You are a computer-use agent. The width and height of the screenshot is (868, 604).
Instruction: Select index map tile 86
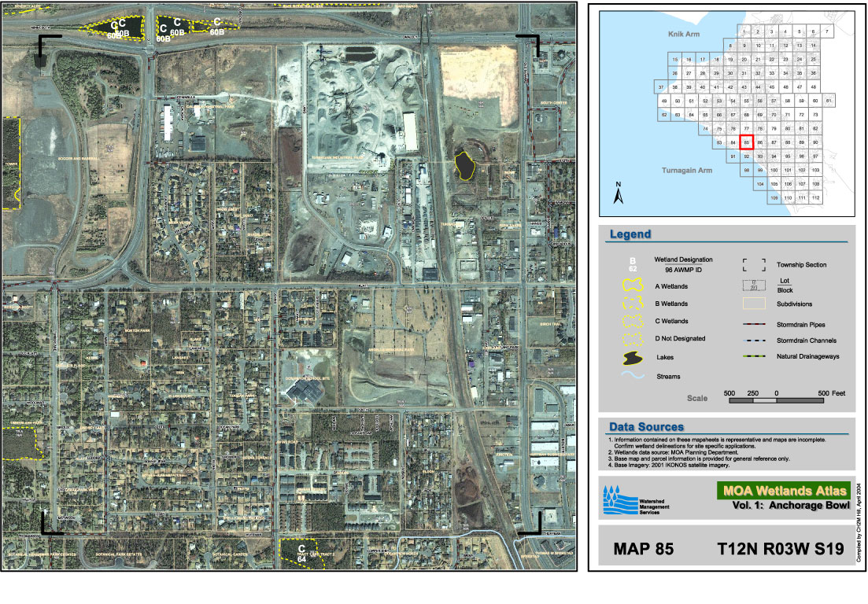pos(760,142)
